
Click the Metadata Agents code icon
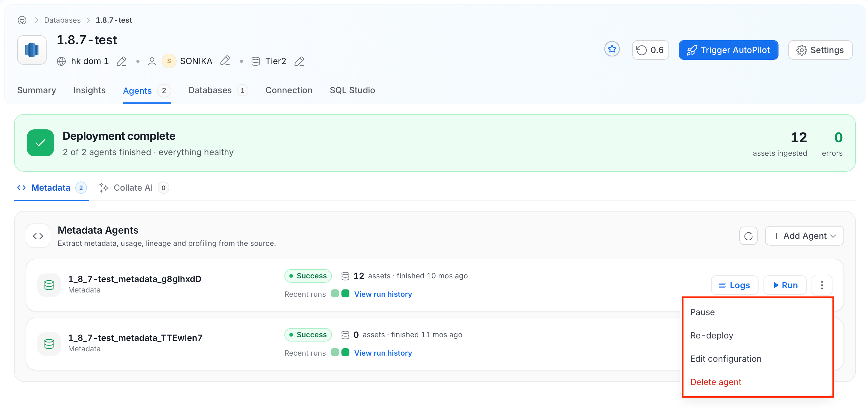click(38, 236)
